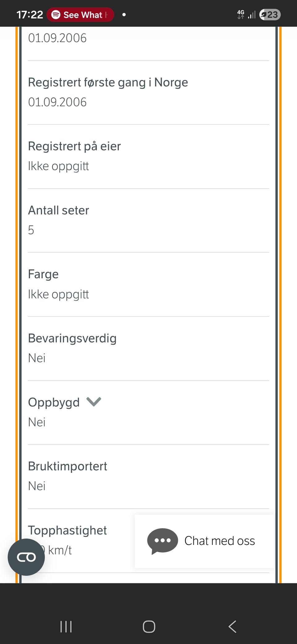Open the Chat med oss text
This screenshot has height=644, width=297.
(x=219, y=541)
